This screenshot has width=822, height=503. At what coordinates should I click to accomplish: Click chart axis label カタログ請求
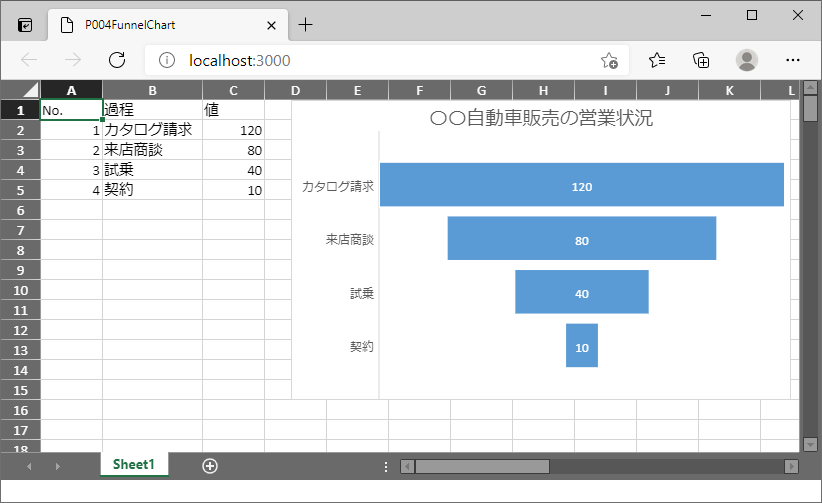click(x=338, y=186)
